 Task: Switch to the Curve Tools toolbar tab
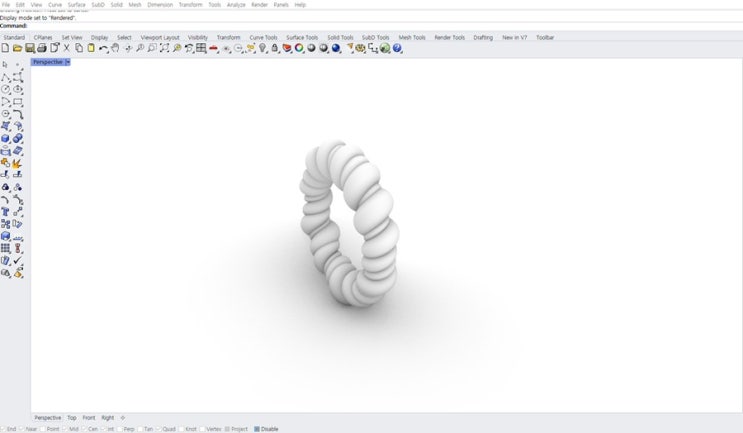pyautogui.click(x=263, y=37)
